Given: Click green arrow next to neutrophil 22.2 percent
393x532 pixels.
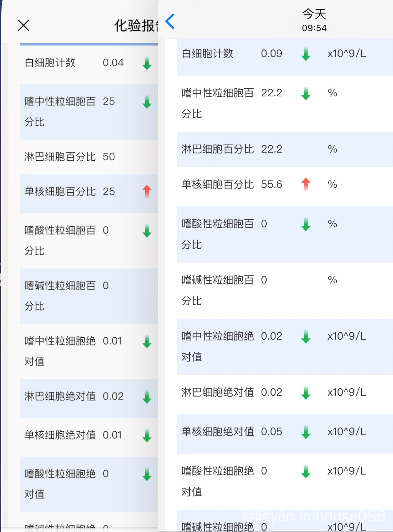Looking at the screenshot, I should click(x=306, y=94).
